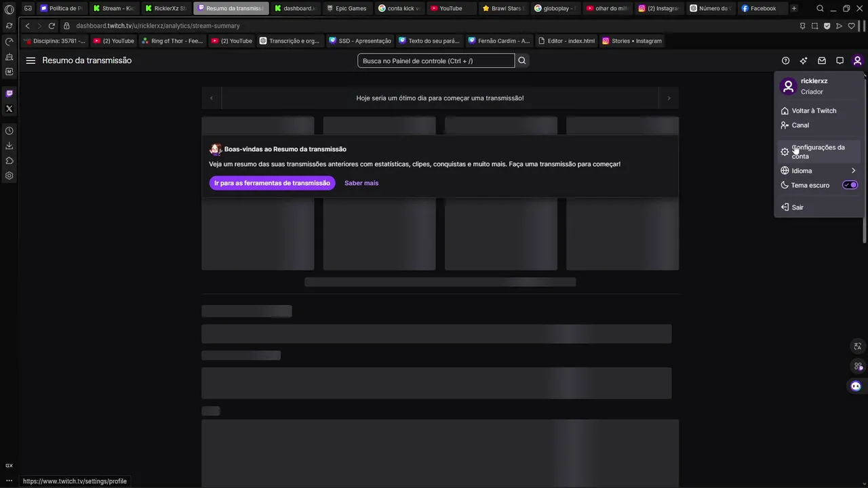Click the heart bookmark icon in address bar
868x488 pixels.
click(x=851, y=26)
